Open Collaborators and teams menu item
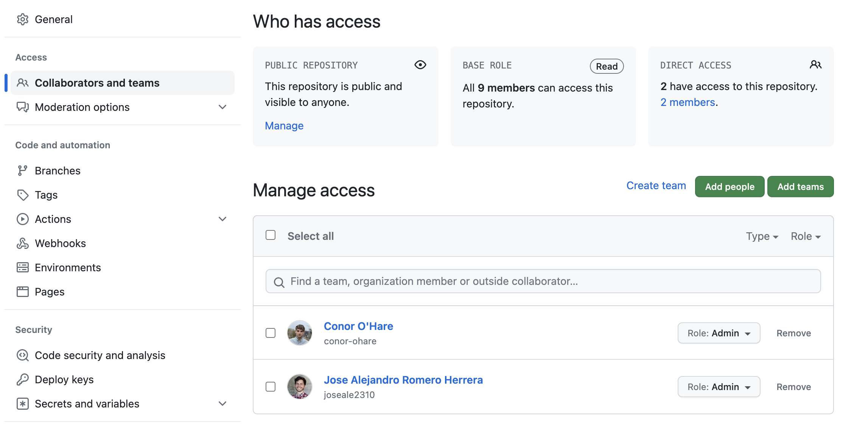Screen dimensions: 868x426 [97, 83]
